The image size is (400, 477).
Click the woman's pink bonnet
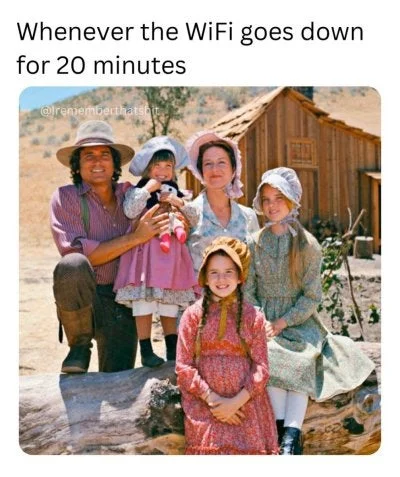pos(215,161)
